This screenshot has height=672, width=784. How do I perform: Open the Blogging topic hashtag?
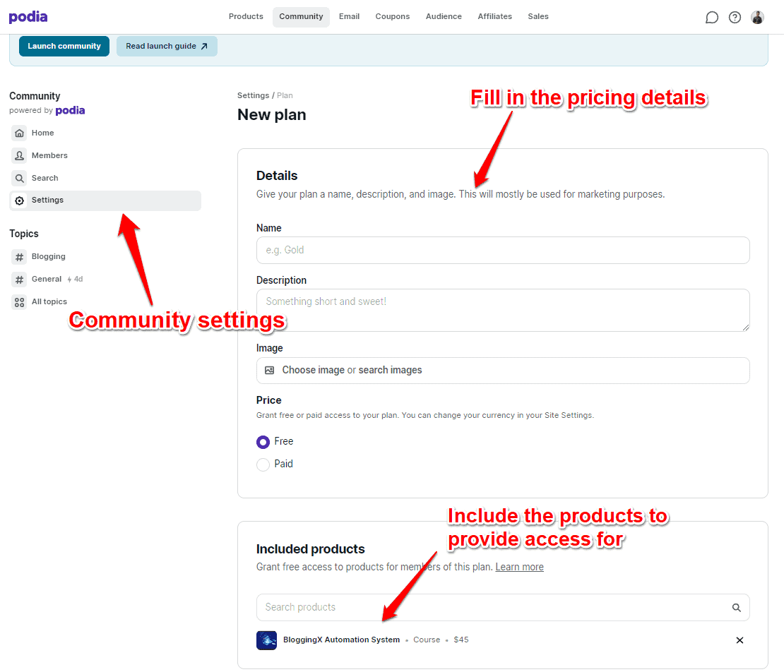tap(19, 256)
